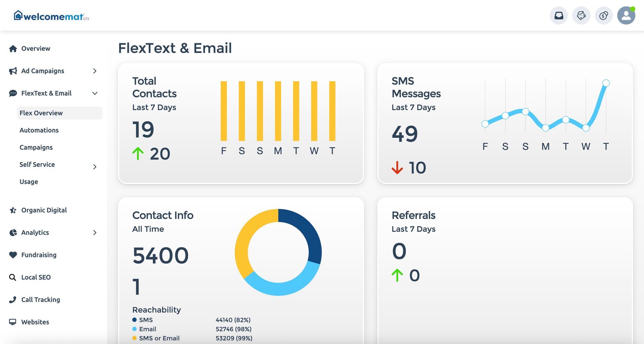Click the Ad Campaigns megaphone icon

(13, 71)
